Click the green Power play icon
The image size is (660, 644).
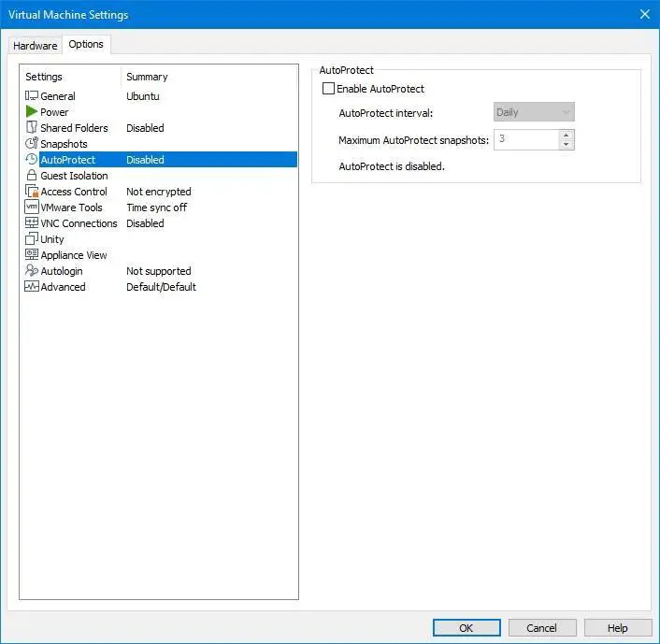[x=32, y=111]
